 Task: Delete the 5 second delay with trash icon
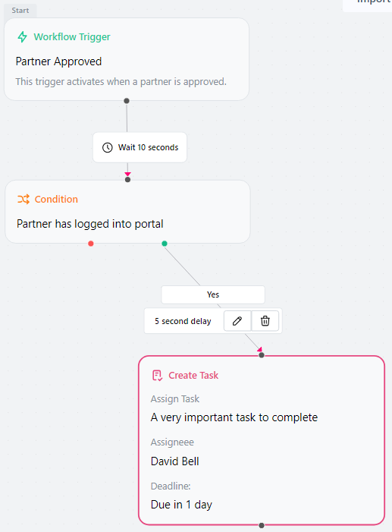click(x=265, y=320)
